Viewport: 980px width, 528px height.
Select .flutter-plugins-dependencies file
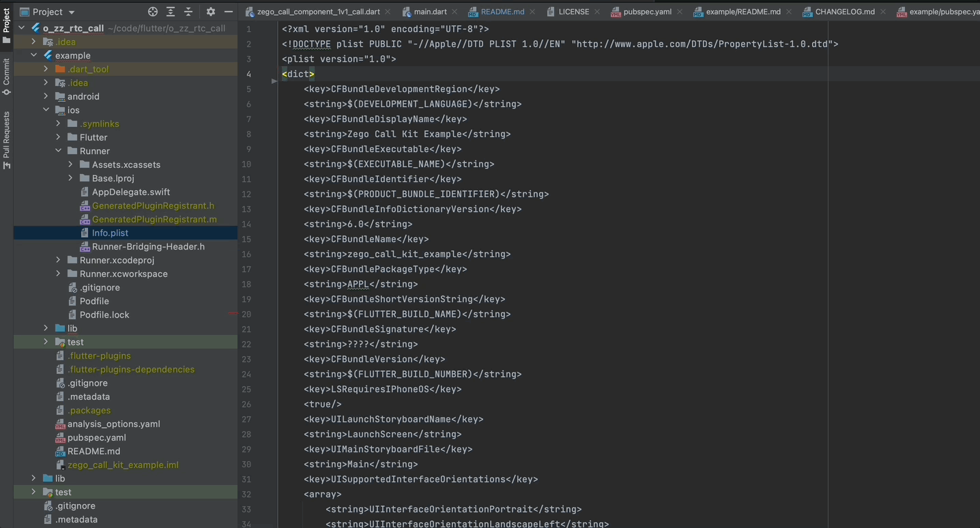pyautogui.click(x=131, y=369)
